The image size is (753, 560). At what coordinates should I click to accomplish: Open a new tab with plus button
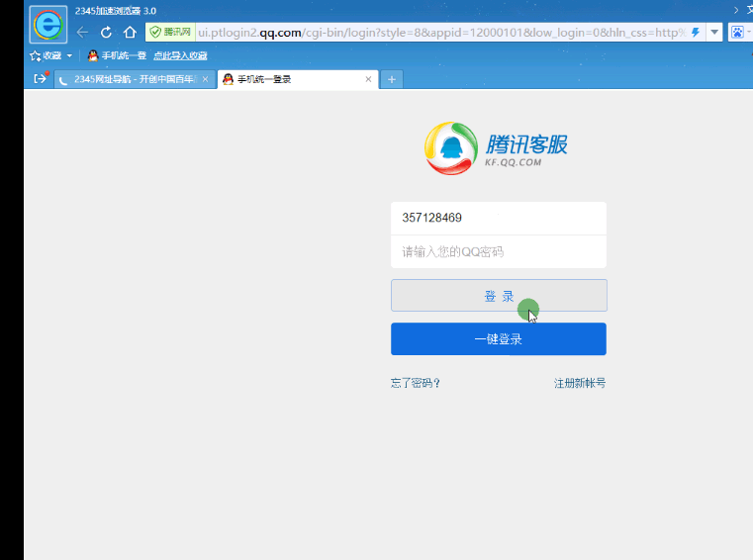coord(392,80)
